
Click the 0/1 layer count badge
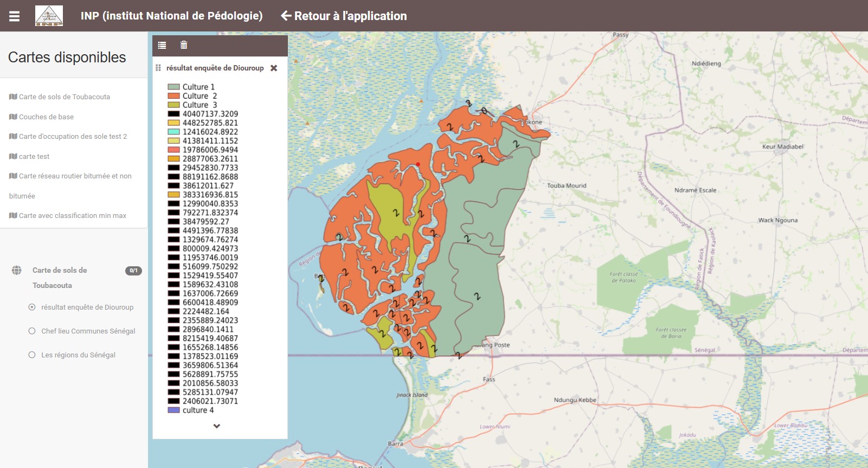133,271
